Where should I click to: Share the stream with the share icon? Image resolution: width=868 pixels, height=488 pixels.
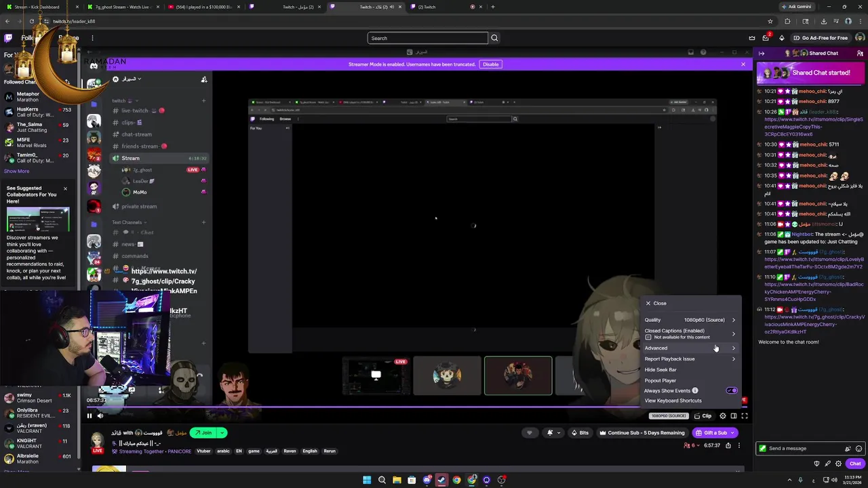728,446
